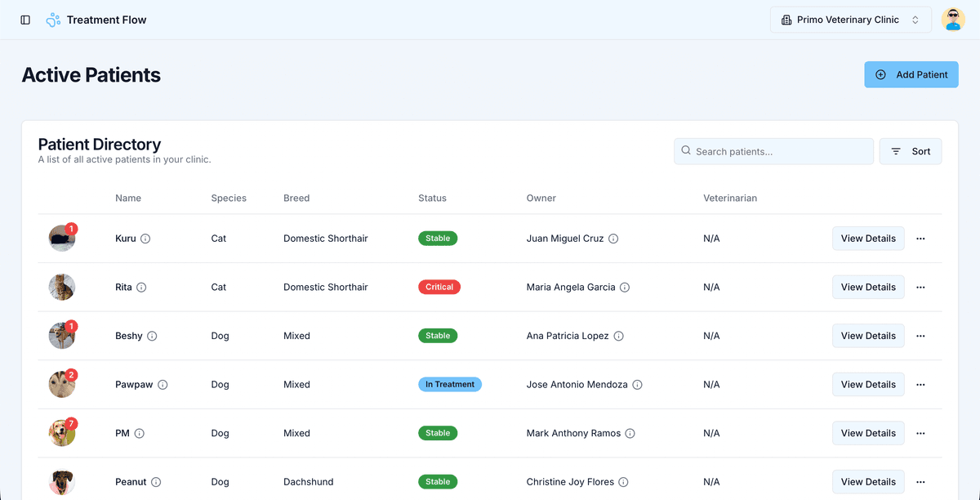Click the filter icon on the Sort button
980x500 pixels.
[x=896, y=151]
